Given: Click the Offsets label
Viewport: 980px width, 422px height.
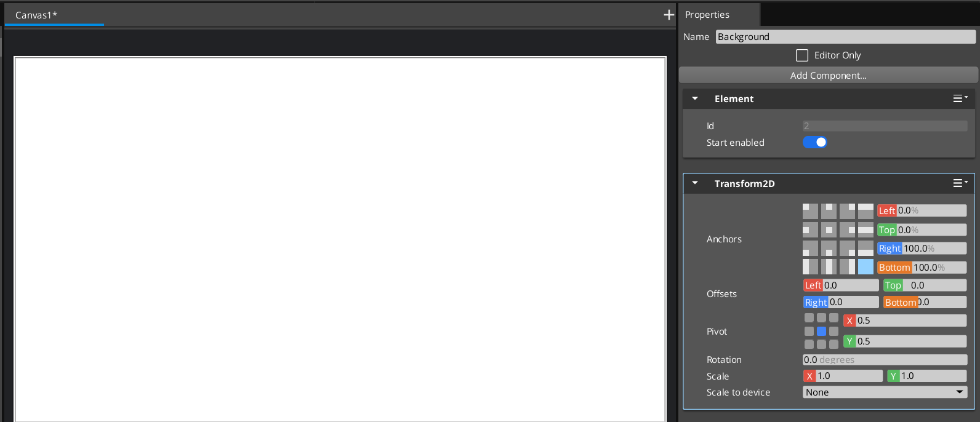Looking at the screenshot, I should [721, 294].
